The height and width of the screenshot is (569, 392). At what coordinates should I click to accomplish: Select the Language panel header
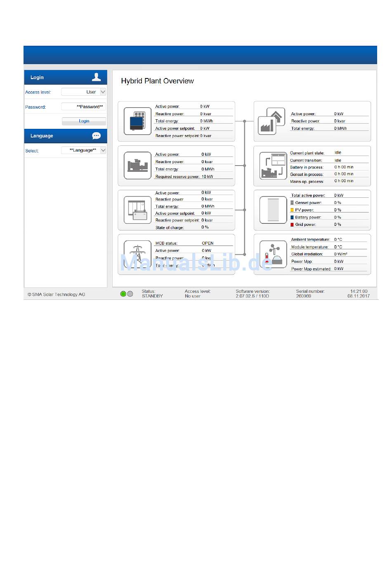(x=58, y=136)
